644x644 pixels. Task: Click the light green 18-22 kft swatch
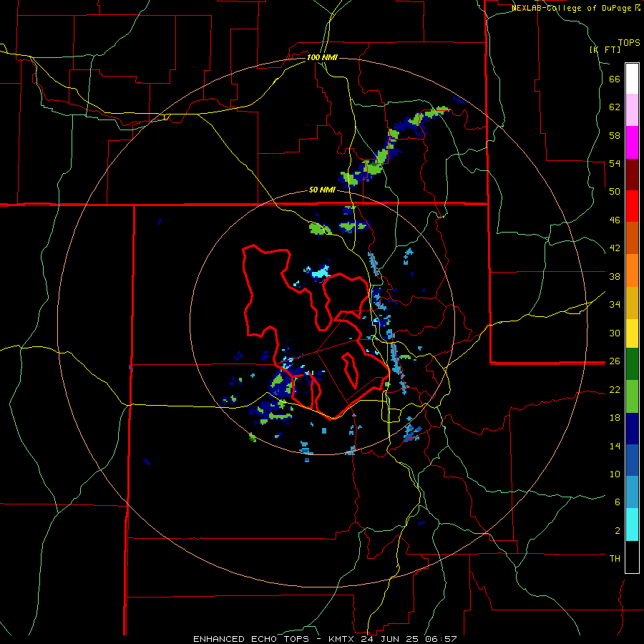click(x=632, y=396)
